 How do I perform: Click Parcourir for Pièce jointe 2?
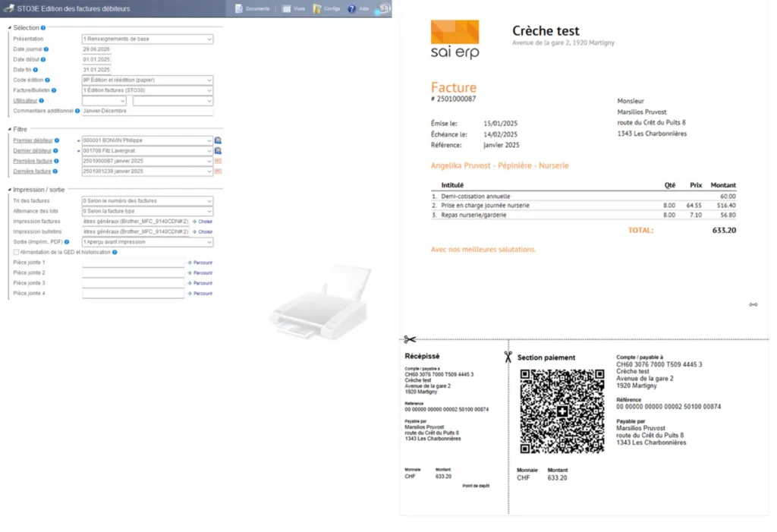pyautogui.click(x=200, y=273)
